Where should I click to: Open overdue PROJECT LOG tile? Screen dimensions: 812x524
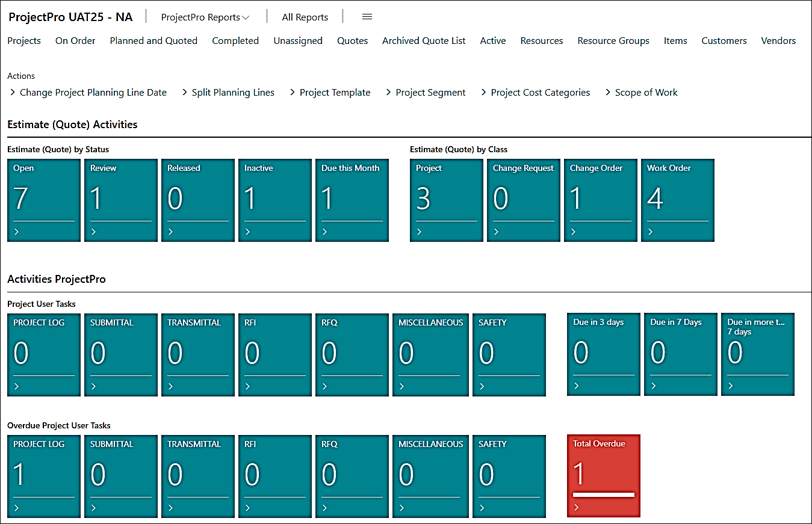click(x=44, y=476)
